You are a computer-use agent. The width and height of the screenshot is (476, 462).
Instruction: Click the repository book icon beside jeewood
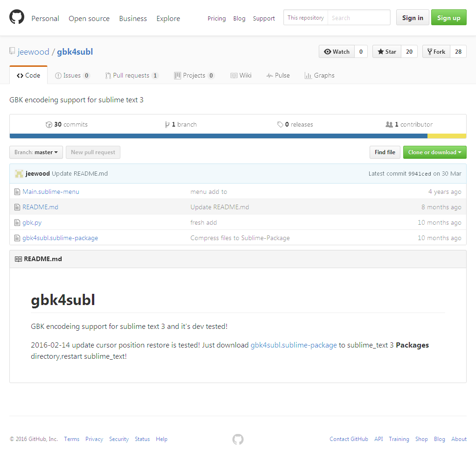[x=12, y=51]
